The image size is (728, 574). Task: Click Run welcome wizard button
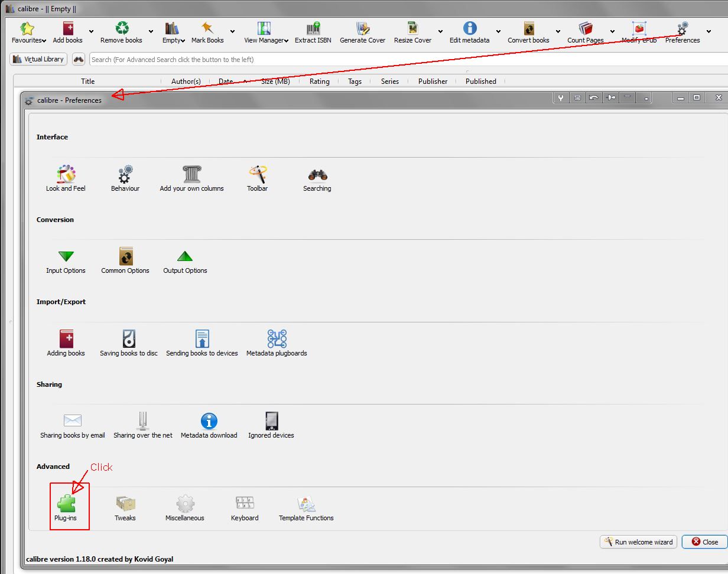click(639, 542)
